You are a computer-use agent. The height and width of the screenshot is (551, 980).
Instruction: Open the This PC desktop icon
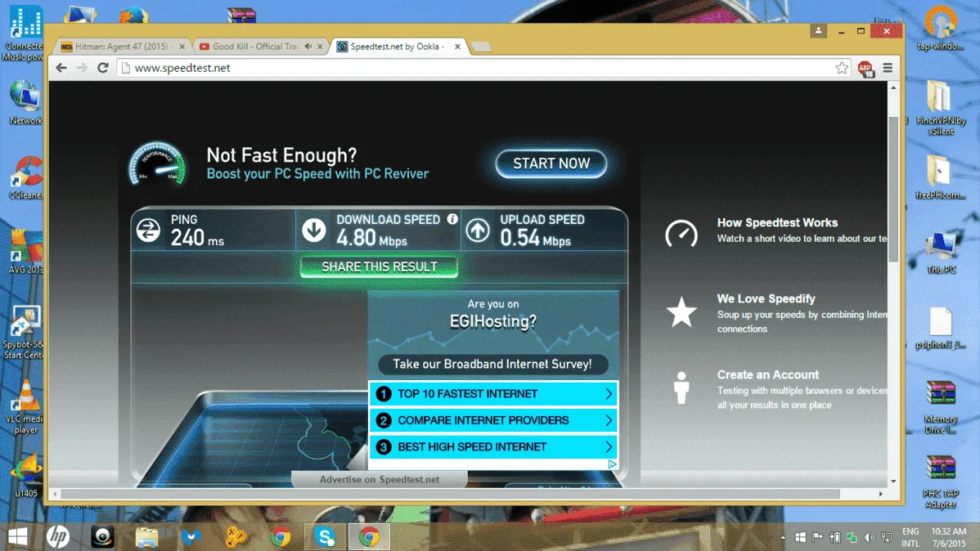point(941,252)
